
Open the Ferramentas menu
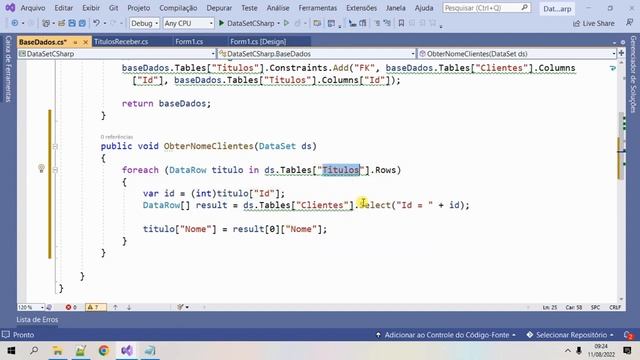pos(318,8)
